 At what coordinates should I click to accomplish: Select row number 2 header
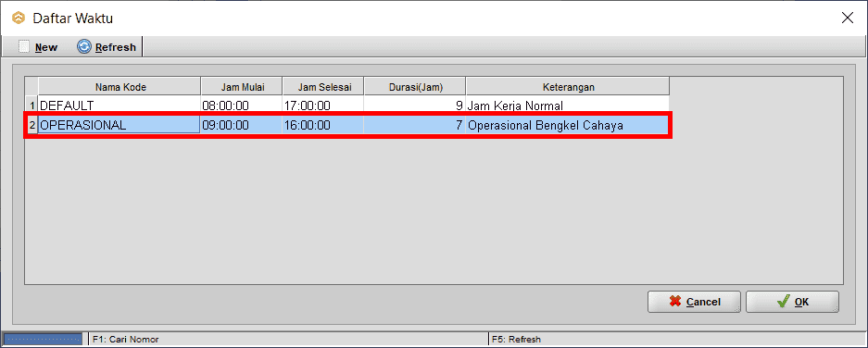tap(32, 126)
